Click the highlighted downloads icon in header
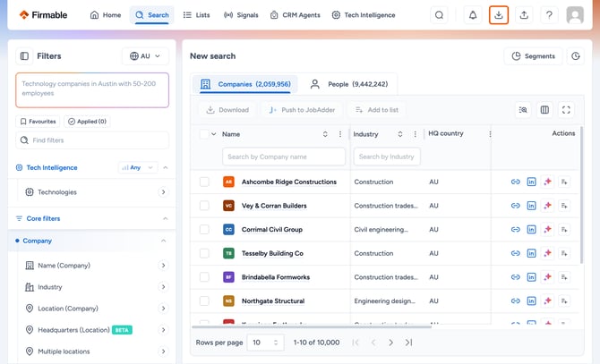 click(498, 15)
